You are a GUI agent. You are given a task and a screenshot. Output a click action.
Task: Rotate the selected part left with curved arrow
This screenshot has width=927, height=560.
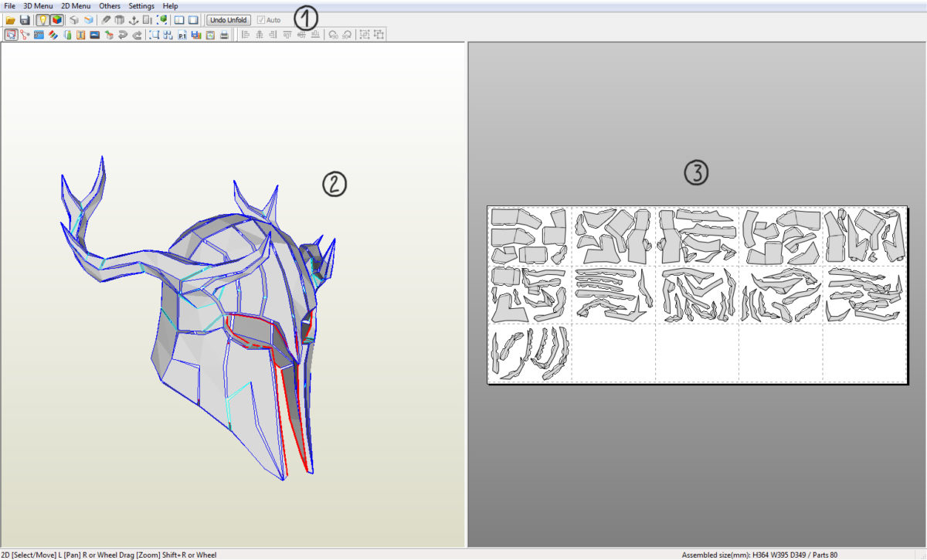click(x=121, y=35)
